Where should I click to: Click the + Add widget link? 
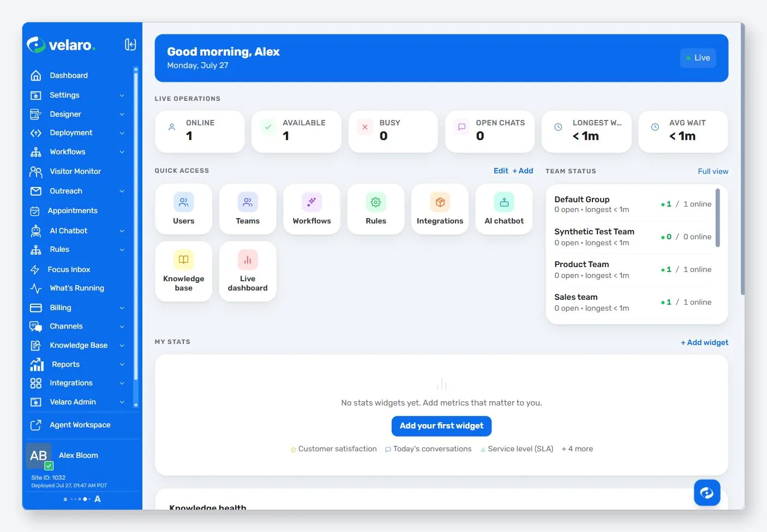pos(704,343)
